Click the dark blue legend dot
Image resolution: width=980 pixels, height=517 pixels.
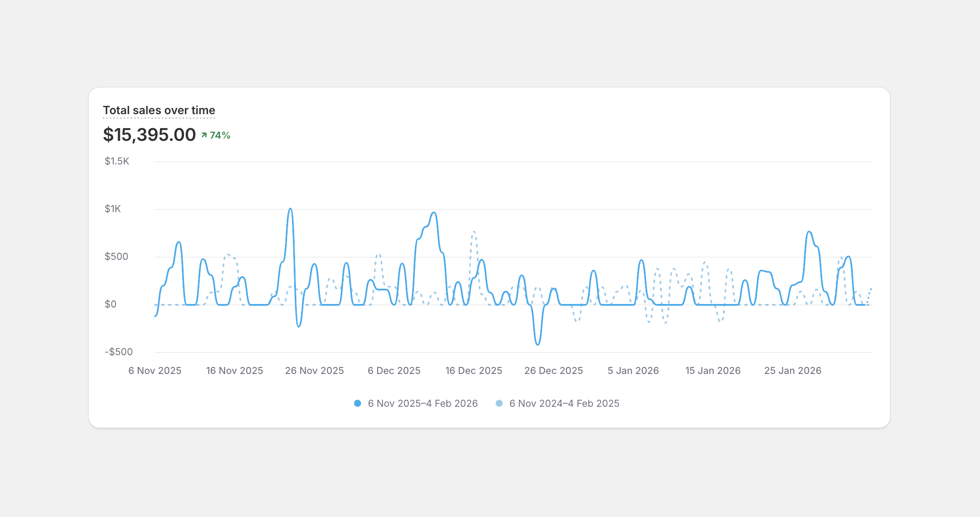click(x=358, y=403)
